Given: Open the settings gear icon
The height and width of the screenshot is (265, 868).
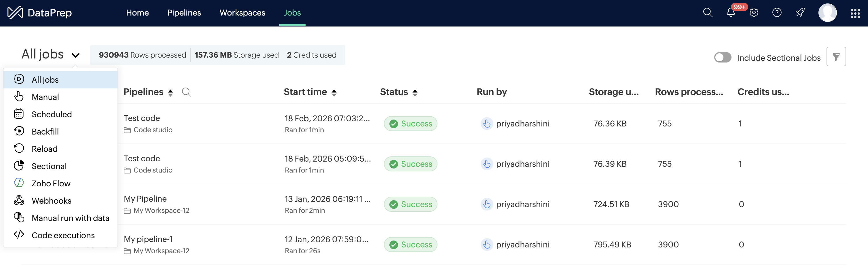Looking at the screenshot, I should click(754, 13).
